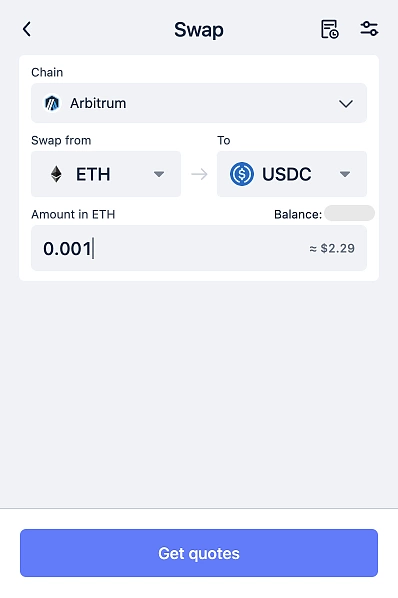Click the ETH diamond logo

pyautogui.click(x=56, y=174)
